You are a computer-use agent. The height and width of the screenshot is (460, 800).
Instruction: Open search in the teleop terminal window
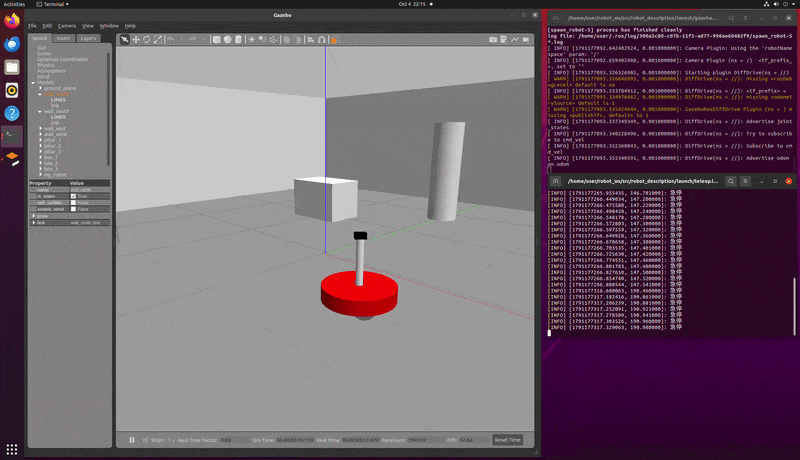click(731, 181)
